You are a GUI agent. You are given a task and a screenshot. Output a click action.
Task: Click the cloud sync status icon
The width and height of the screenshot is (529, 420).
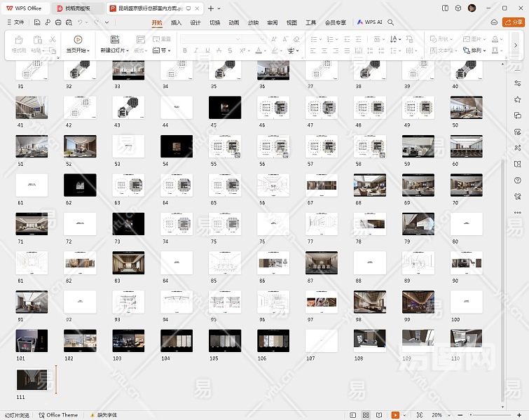coord(494,22)
